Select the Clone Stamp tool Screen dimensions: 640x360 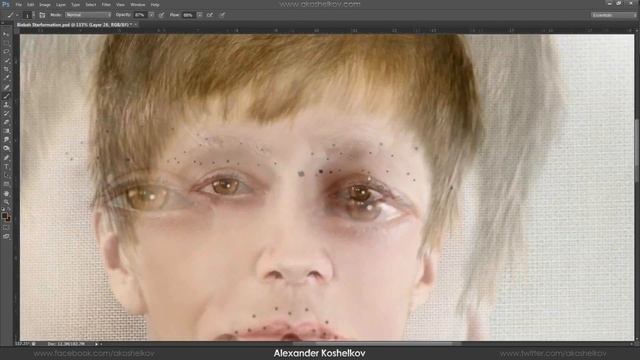pyautogui.click(x=6, y=104)
